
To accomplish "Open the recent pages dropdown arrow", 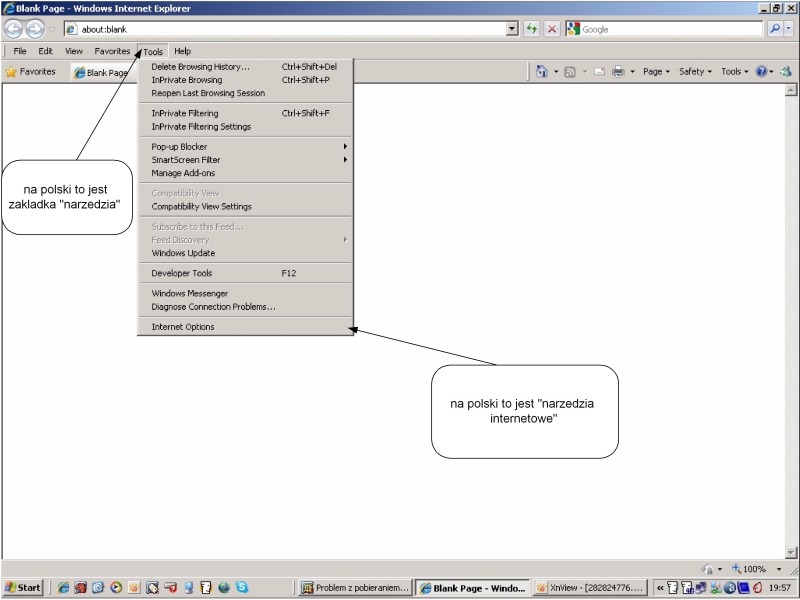I will coord(52,29).
